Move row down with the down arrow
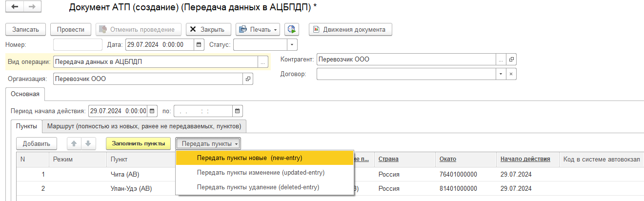The height and width of the screenshot is (201, 644). (x=88, y=143)
